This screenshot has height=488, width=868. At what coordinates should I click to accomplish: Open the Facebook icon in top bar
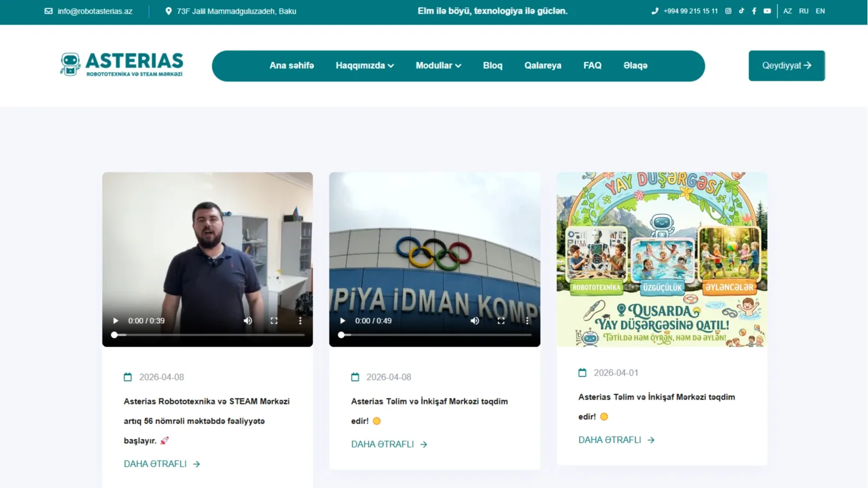tap(754, 11)
